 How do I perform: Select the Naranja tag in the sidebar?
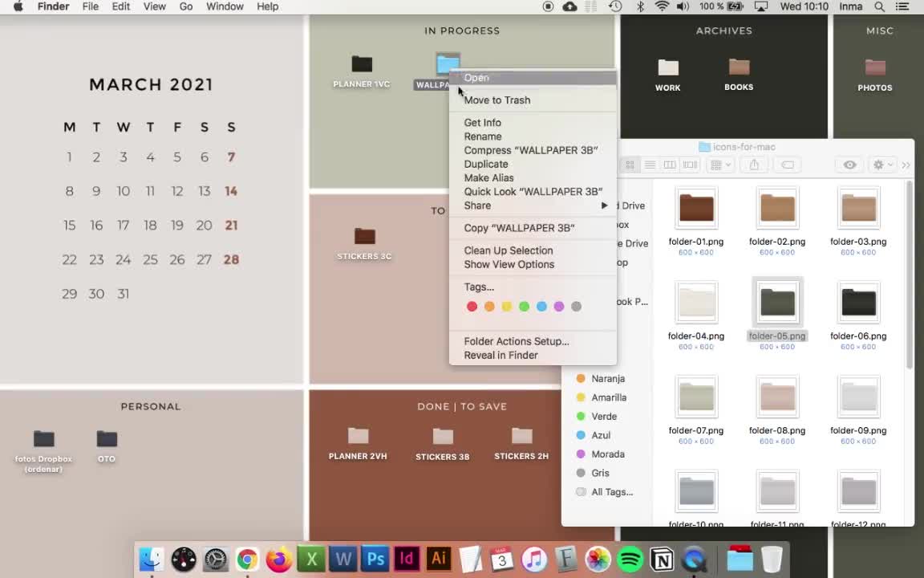[607, 378]
